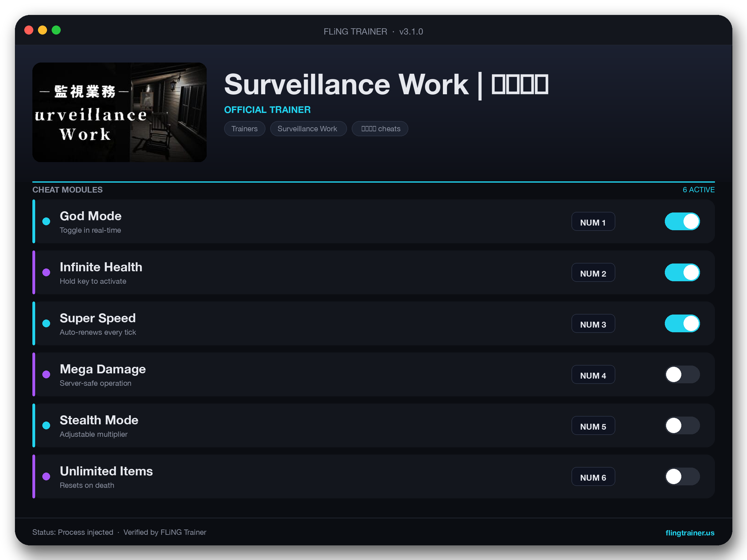Click the purple status dot beside Unlimited Items
Viewport: 747px width, 560px height.
46,476
